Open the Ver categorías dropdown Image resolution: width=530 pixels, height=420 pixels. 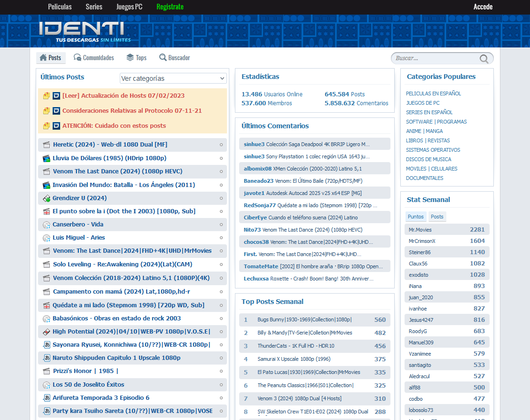pos(173,78)
